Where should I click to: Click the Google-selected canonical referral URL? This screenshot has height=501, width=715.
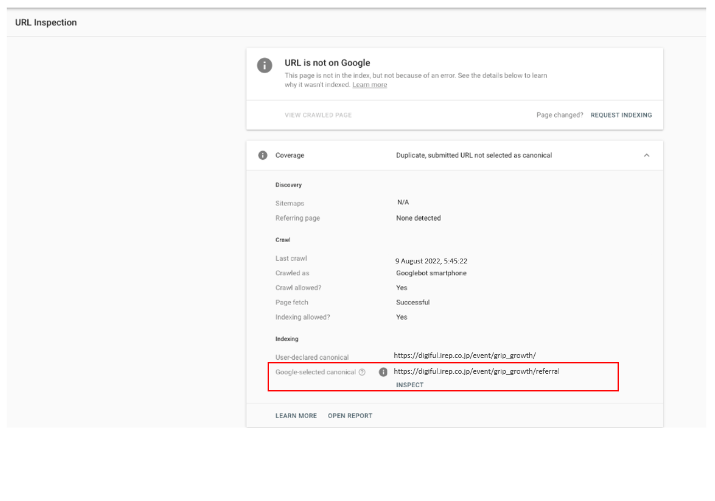(x=476, y=371)
